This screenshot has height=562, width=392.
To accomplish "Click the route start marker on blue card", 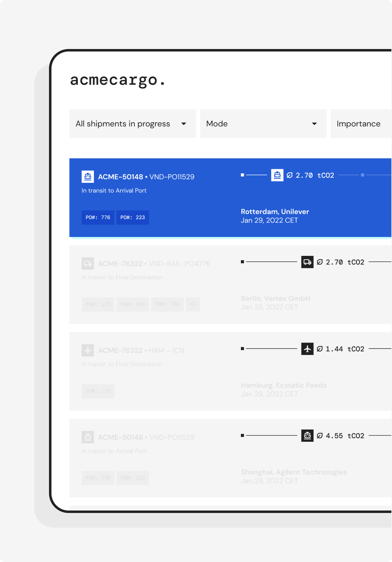I will point(243,175).
